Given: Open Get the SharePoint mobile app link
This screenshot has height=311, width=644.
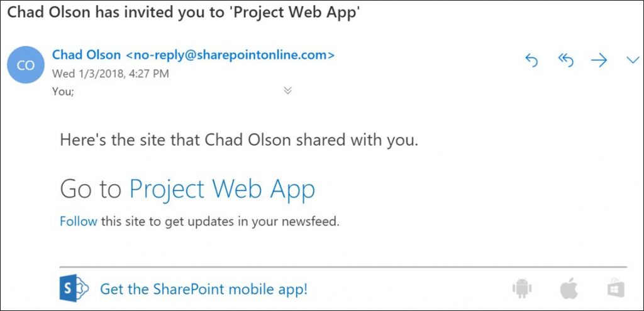Looking at the screenshot, I should point(204,289).
